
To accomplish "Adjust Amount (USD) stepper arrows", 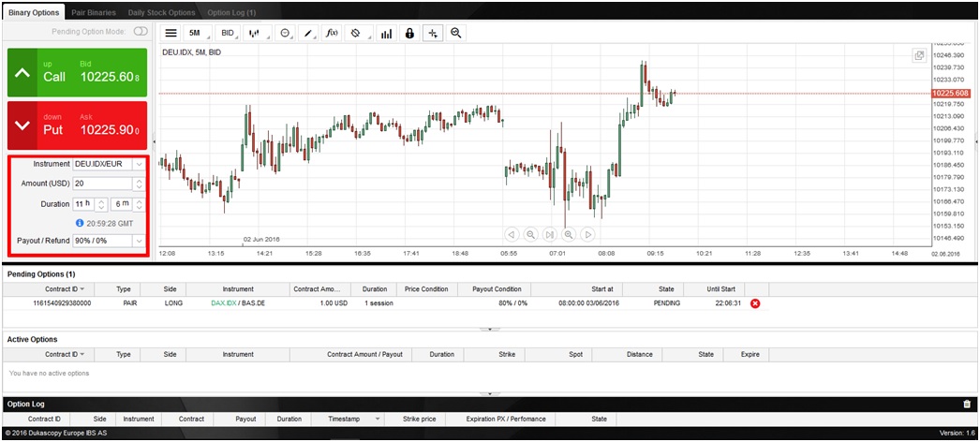I will point(139,184).
